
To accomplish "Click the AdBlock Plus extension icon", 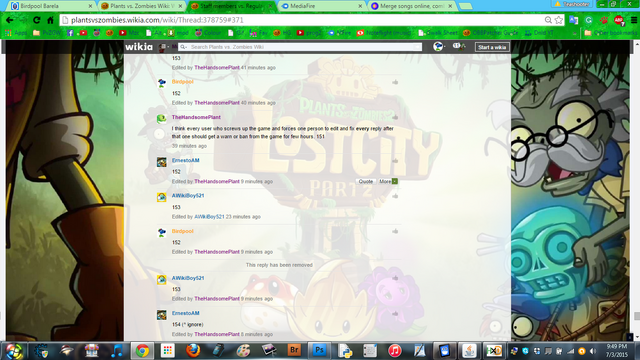I will (x=619, y=20).
